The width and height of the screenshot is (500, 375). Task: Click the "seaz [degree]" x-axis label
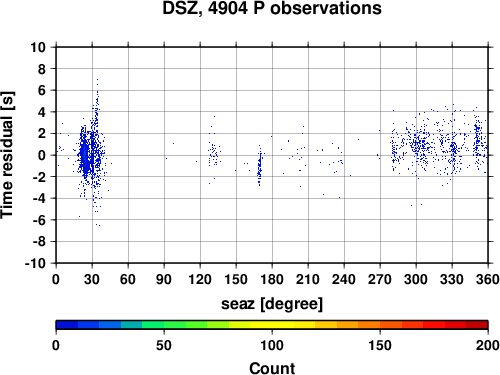[x=272, y=304]
